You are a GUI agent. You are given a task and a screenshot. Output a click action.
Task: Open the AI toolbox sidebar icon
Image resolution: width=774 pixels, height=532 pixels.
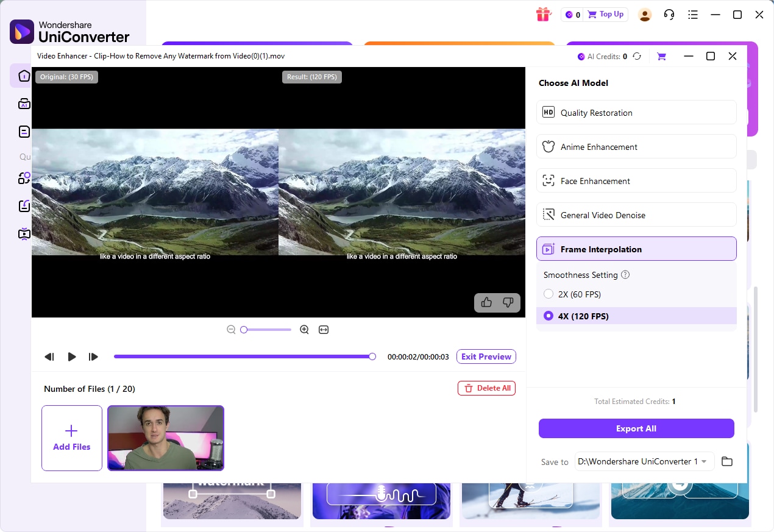[x=24, y=104]
